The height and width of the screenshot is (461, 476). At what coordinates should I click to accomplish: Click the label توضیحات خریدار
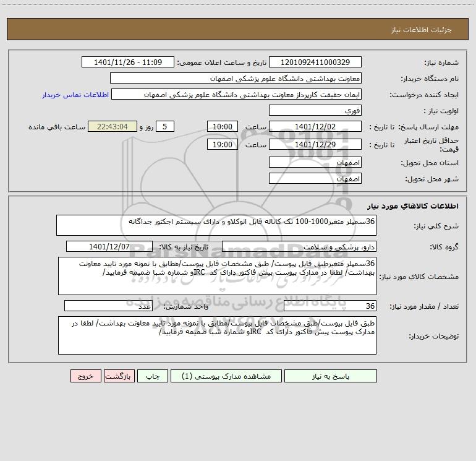coord(433,336)
